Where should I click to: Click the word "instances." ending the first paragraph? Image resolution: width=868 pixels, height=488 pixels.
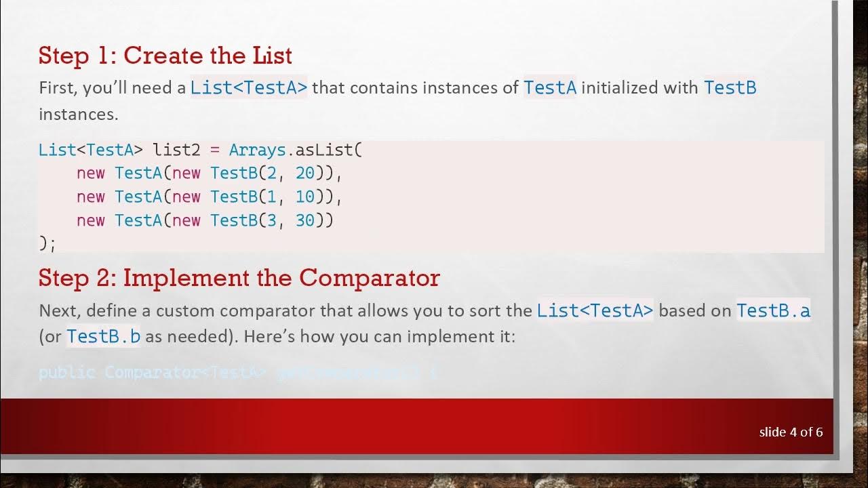78,114
